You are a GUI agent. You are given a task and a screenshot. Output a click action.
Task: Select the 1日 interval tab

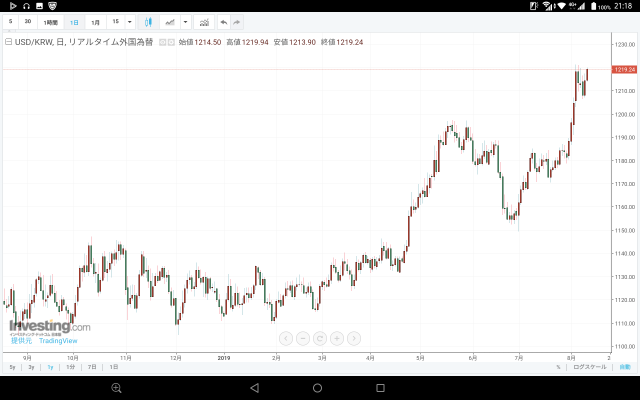click(x=74, y=21)
